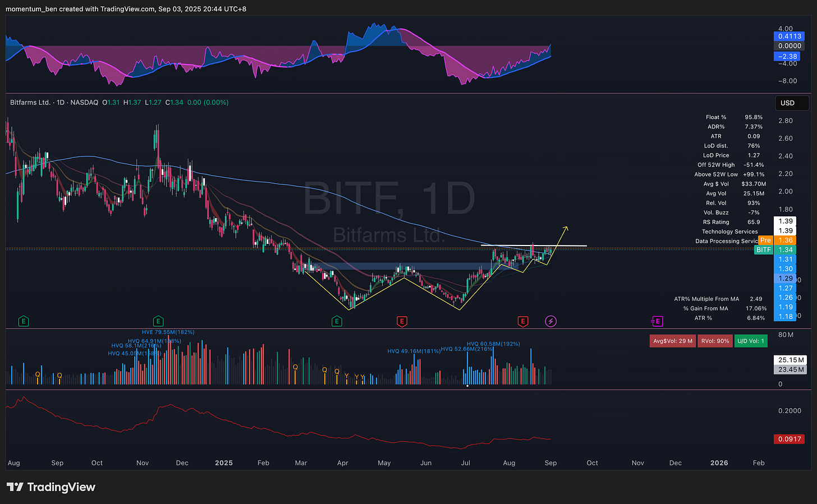Image resolution: width=817 pixels, height=504 pixels.
Task: Open the red earnings marker in August 2025
Action: [x=523, y=321]
